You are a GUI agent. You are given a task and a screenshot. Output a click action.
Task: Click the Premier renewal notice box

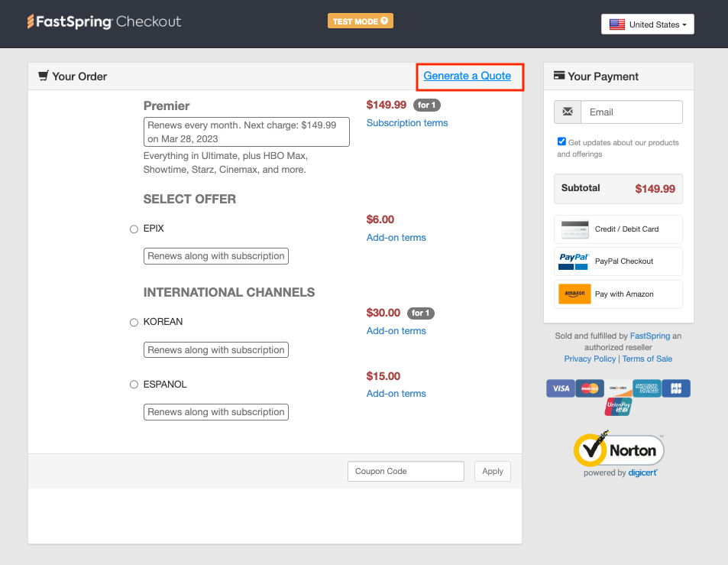point(247,132)
